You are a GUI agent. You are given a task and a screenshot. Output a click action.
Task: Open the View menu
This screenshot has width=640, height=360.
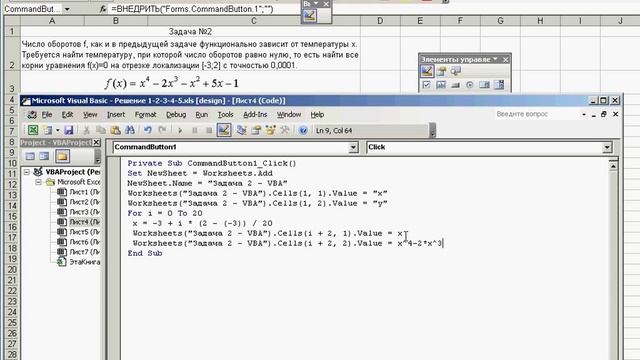(90, 115)
